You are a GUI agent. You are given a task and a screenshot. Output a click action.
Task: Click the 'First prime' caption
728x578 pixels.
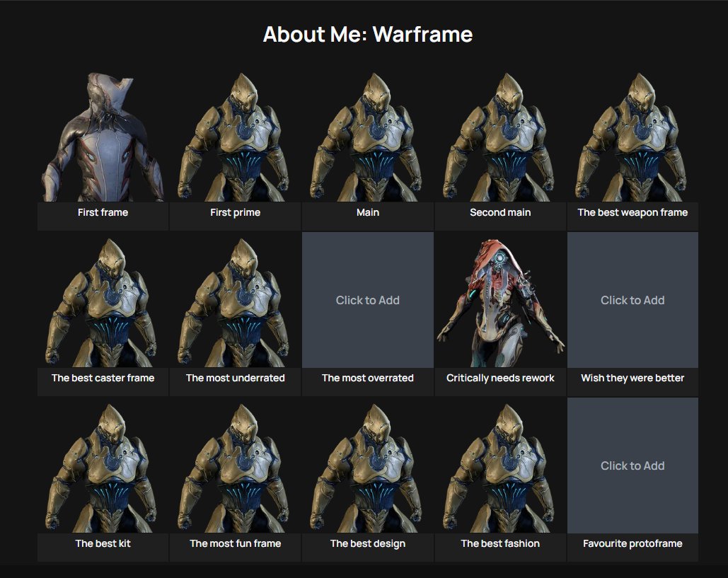point(236,213)
